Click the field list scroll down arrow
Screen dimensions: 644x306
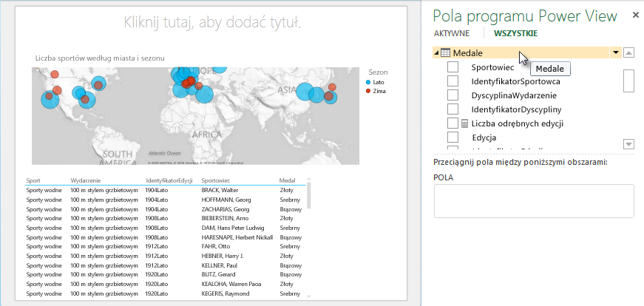[628, 143]
